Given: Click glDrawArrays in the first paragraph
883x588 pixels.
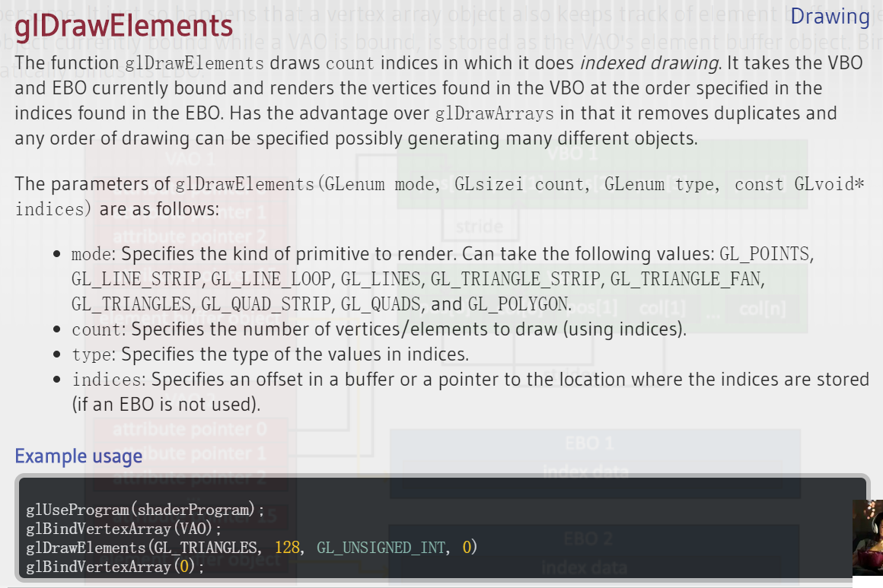Looking at the screenshot, I should [x=495, y=113].
